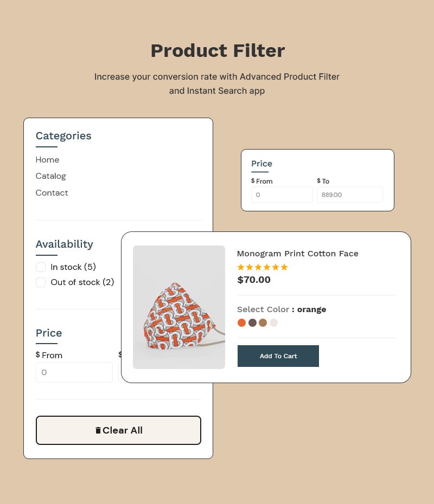Viewport: 434px width, 504px height.
Task: Click the dollar icon beside the To field
Action: point(319,181)
